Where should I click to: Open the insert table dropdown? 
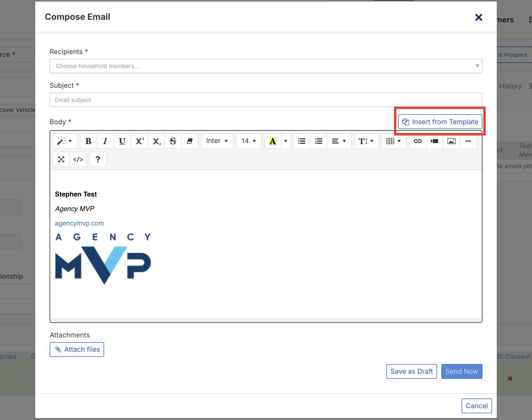click(x=394, y=141)
